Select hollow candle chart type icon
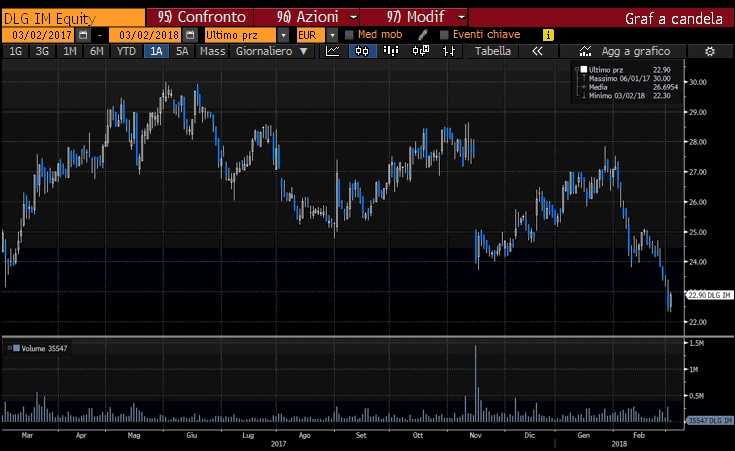735x451 pixels. pyautogui.click(x=420, y=51)
